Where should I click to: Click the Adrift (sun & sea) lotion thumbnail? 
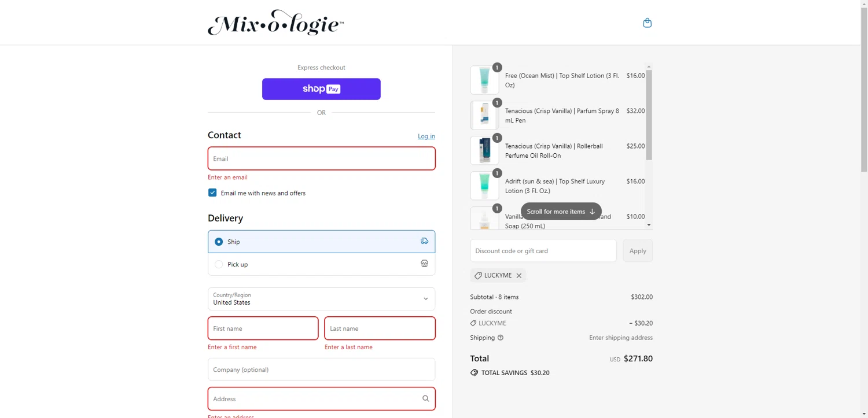pos(484,186)
